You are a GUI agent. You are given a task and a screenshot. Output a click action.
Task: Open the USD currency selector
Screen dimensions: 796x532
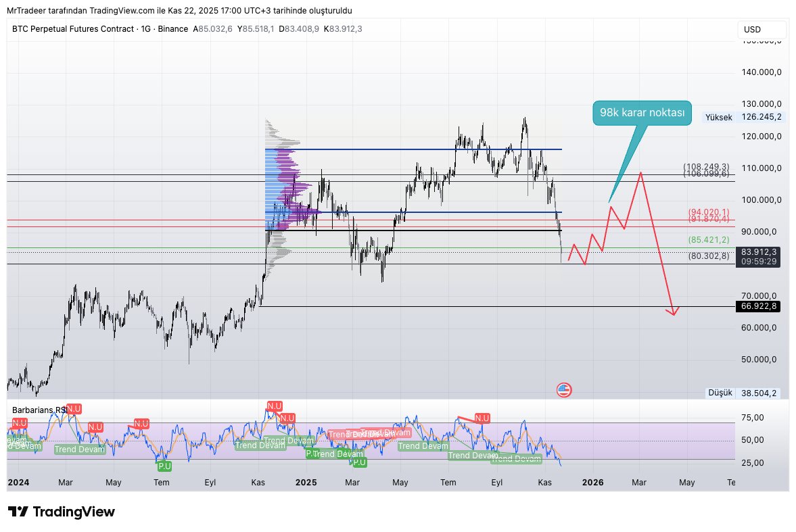[761, 30]
